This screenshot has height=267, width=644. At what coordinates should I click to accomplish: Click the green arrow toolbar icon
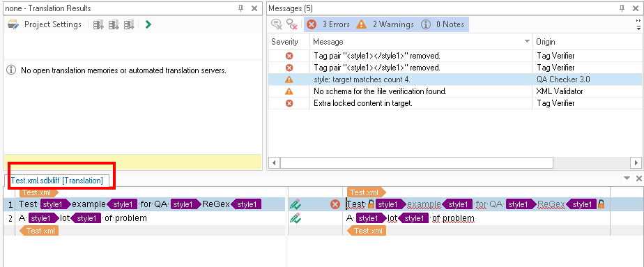pyautogui.click(x=148, y=24)
